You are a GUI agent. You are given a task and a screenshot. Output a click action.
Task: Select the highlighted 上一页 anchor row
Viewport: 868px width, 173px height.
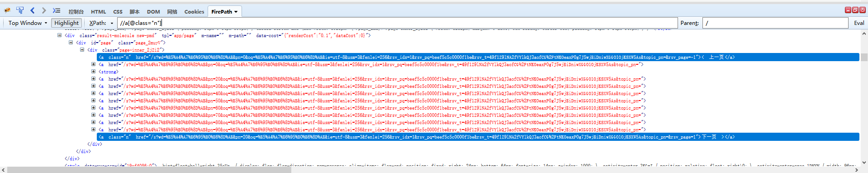pos(478,57)
